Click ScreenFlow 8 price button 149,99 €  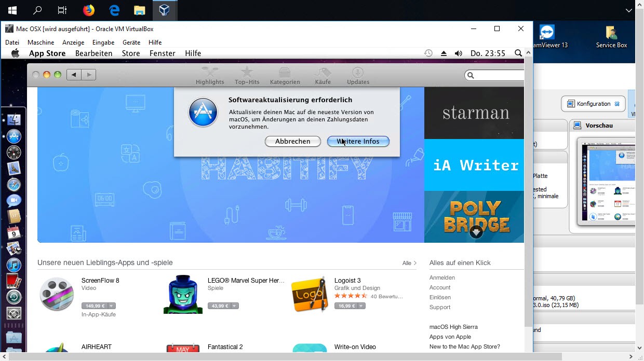click(95, 306)
